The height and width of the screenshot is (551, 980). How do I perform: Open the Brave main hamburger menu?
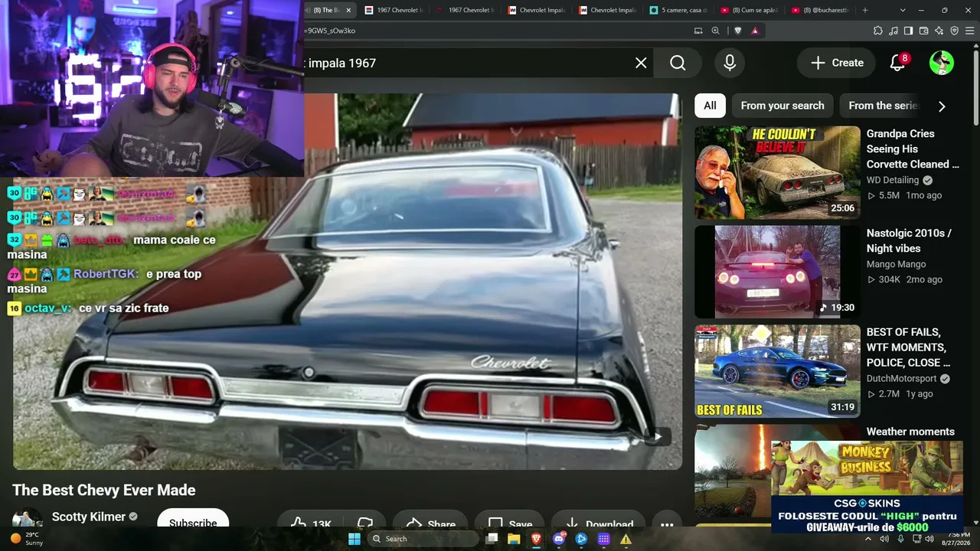[x=970, y=31]
